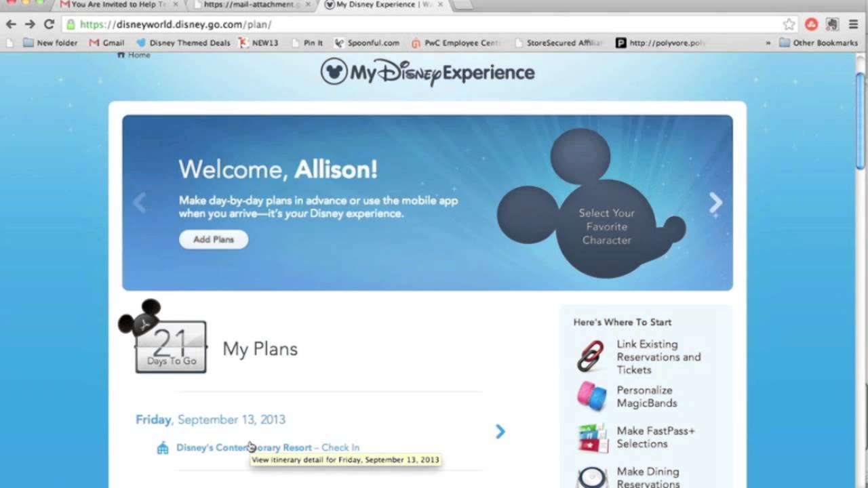Viewport: 868px width, 488px height.
Task: Click the new tab button
Action: 463,5
